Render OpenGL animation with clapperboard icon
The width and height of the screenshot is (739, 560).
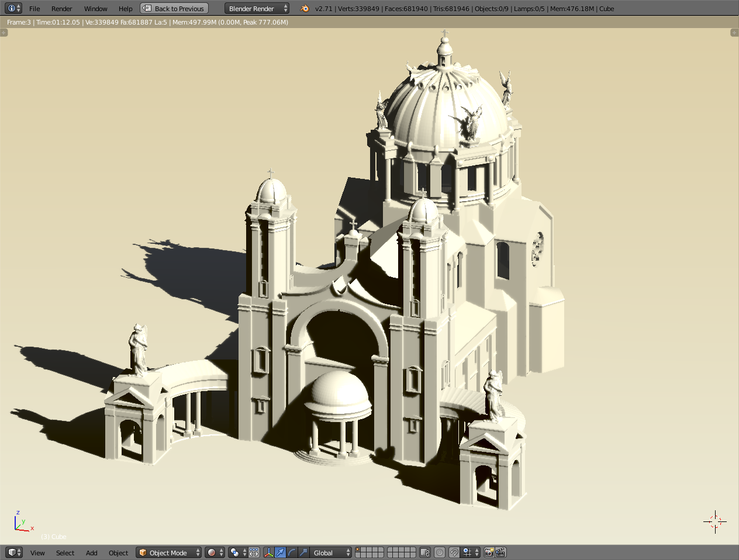(x=500, y=552)
